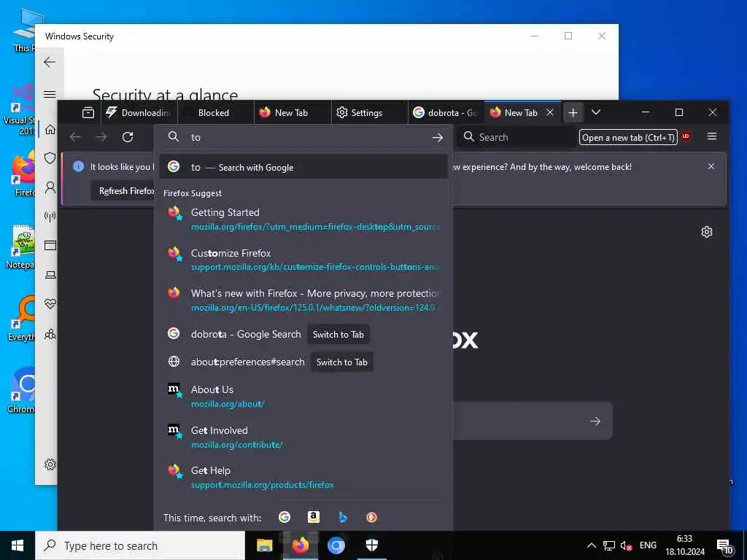
Task: Click the Windows Security taskbar shield icon
Action: coord(371,545)
